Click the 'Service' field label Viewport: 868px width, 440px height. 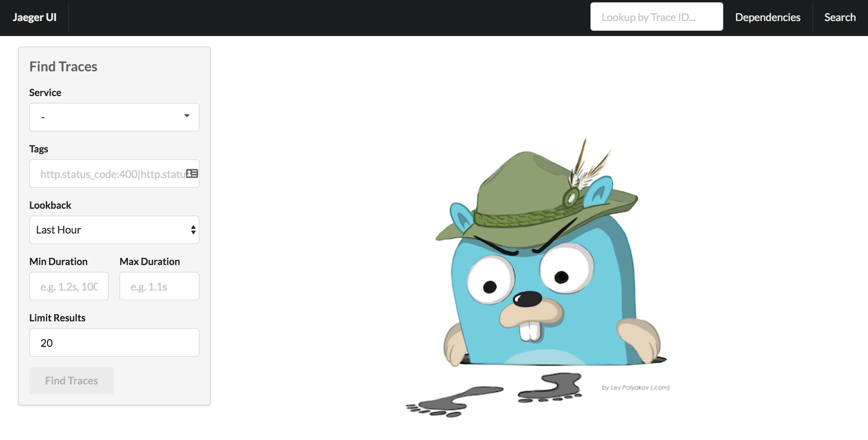(x=45, y=93)
